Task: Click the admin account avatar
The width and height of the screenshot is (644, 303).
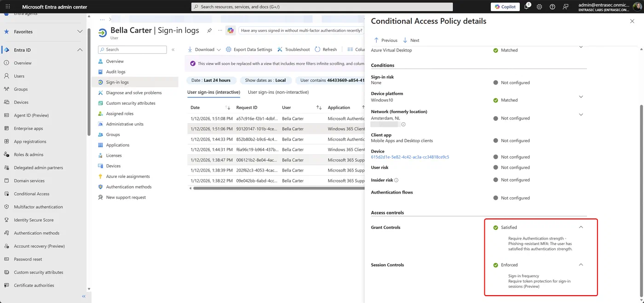Action: click(638, 7)
